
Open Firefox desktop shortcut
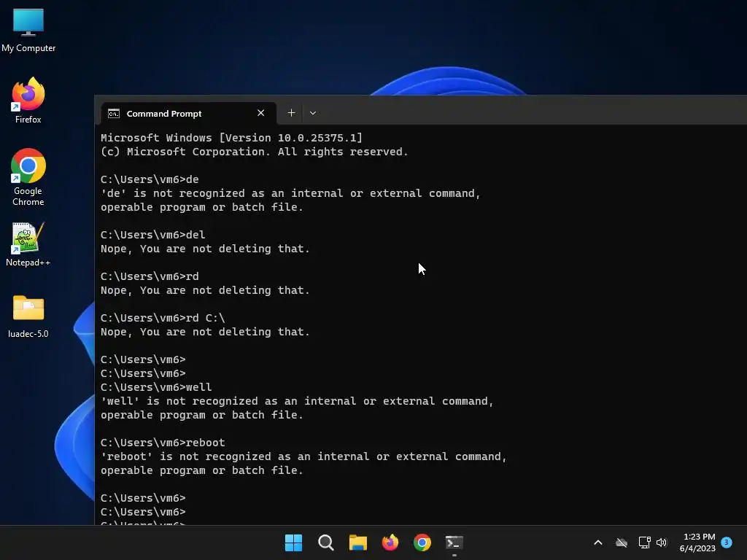pyautogui.click(x=28, y=101)
